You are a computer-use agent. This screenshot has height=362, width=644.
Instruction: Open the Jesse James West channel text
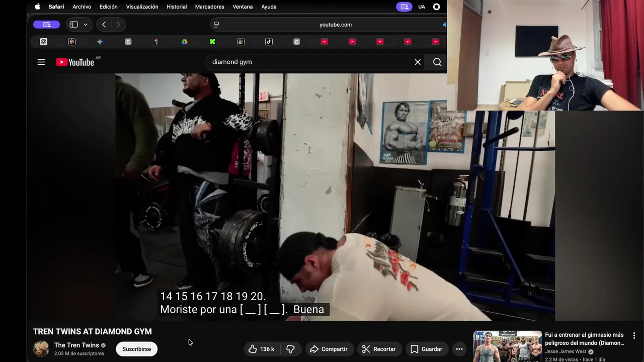click(566, 351)
